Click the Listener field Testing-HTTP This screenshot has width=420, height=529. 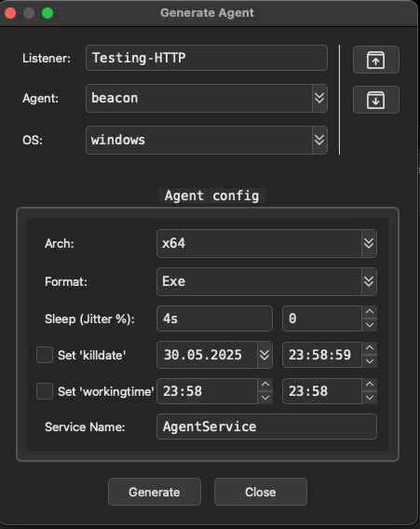207,58
